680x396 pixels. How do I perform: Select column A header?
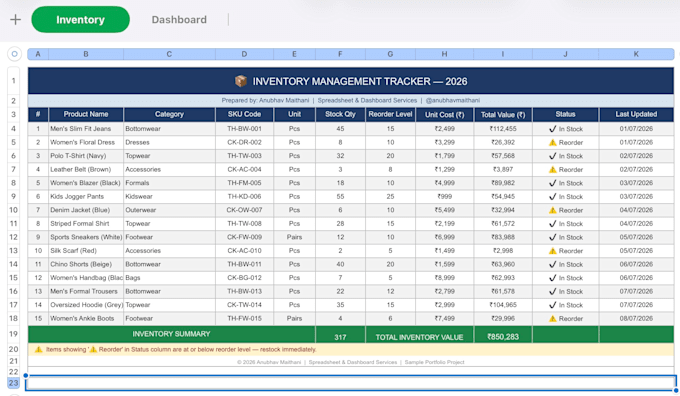pyautogui.click(x=38, y=54)
